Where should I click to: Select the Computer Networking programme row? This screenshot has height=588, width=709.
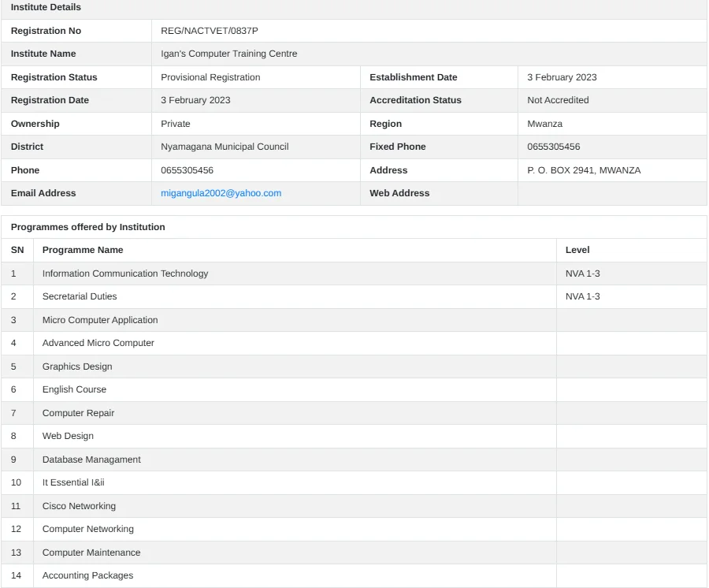(x=88, y=529)
